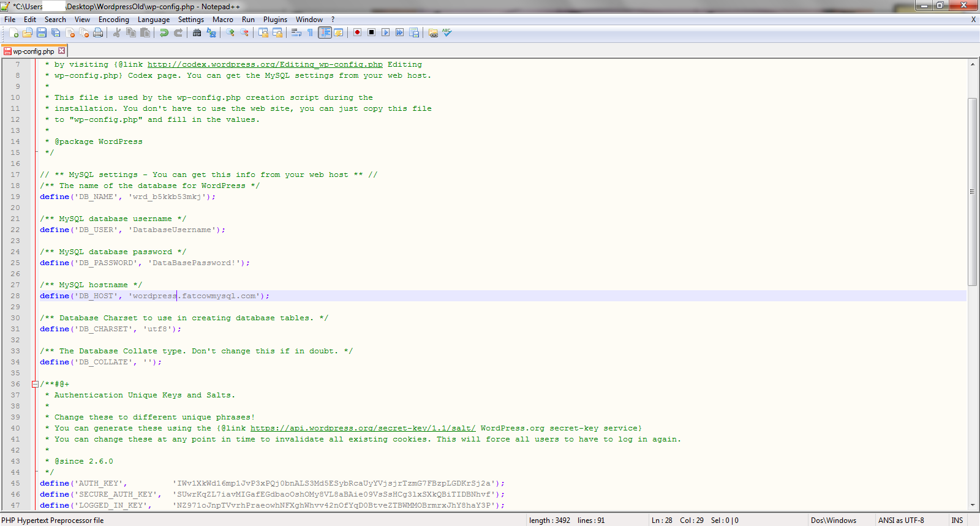Click the 'DB_CHARSET' define line
Image resolution: width=980 pixels, height=526 pixels.
(111, 329)
